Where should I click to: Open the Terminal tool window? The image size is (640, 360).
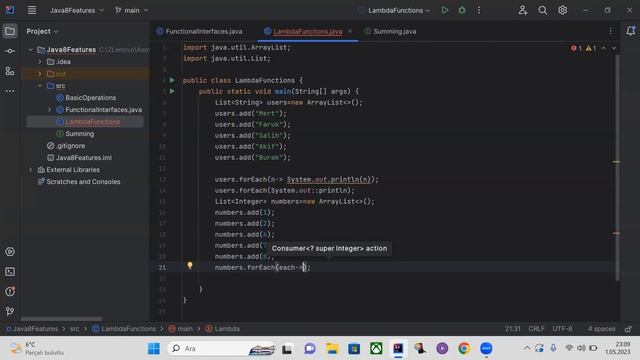click(x=10, y=272)
